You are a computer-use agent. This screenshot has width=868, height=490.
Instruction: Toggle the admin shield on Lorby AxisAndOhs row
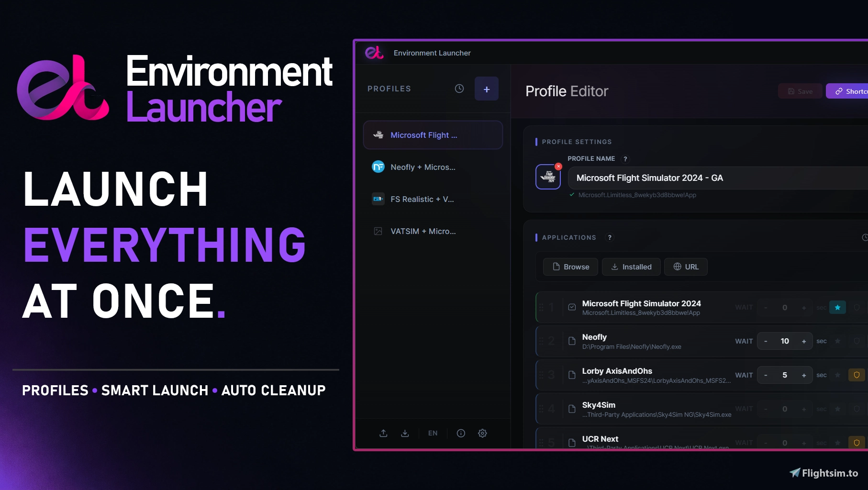pyautogui.click(x=857, y=375)
